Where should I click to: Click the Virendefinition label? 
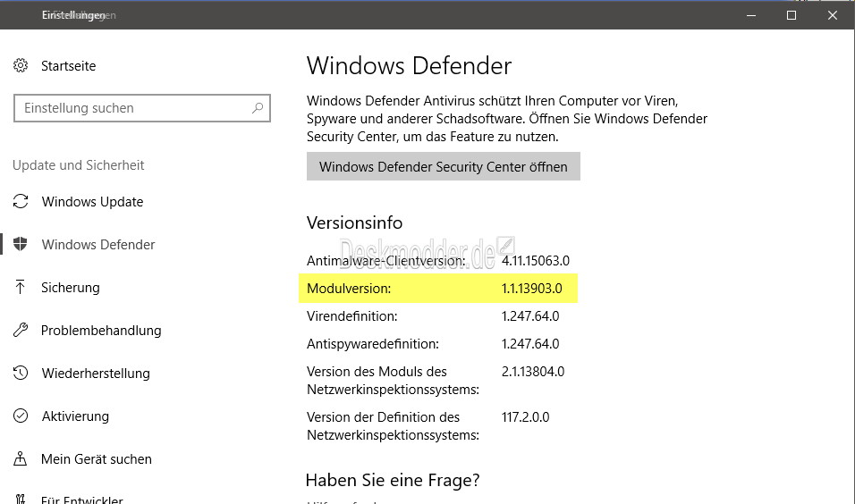coord(351,316)
